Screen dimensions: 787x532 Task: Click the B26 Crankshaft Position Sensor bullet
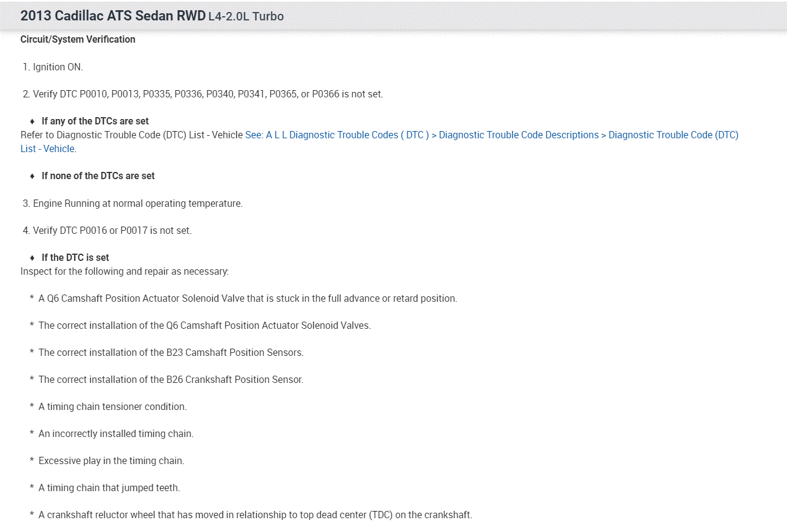point(171,380)
